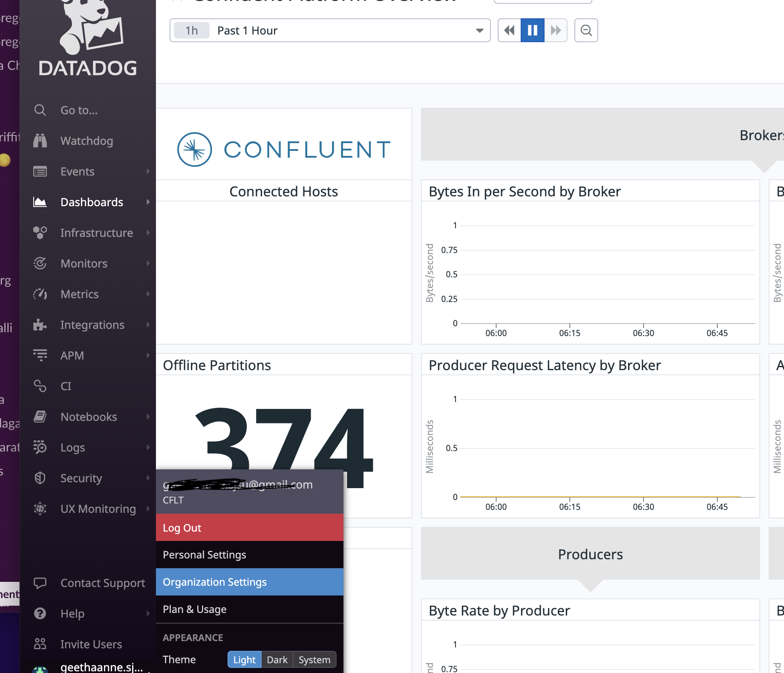Click the Dashboards chart icon
The image size is (784, 673).
click(40, 202)
